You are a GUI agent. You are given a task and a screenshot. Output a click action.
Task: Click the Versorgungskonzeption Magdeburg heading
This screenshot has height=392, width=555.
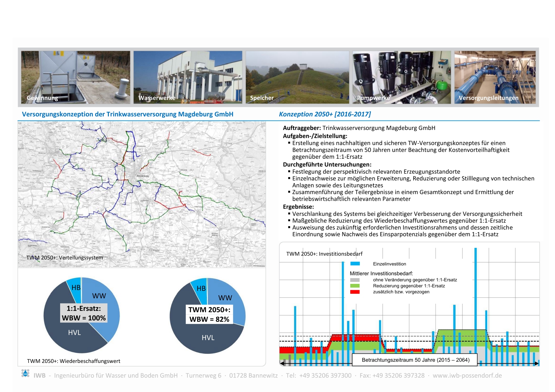click(x=128, y=114)
